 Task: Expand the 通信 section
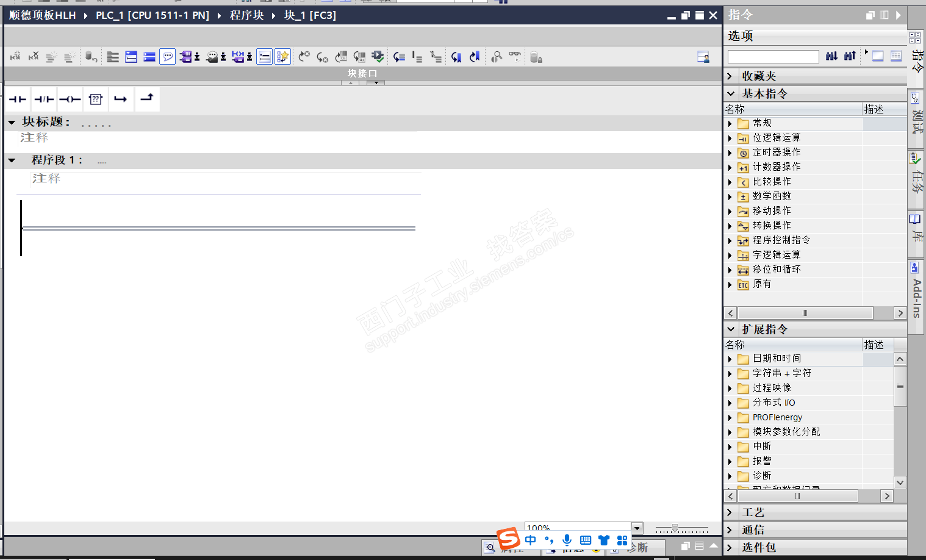(730, 530)
